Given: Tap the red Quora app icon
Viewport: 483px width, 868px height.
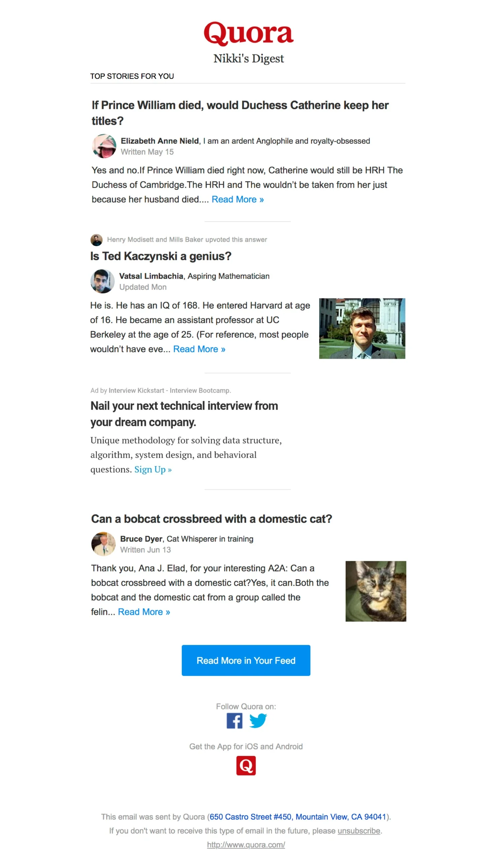Looking at the screenshot, I should (246, 766).
